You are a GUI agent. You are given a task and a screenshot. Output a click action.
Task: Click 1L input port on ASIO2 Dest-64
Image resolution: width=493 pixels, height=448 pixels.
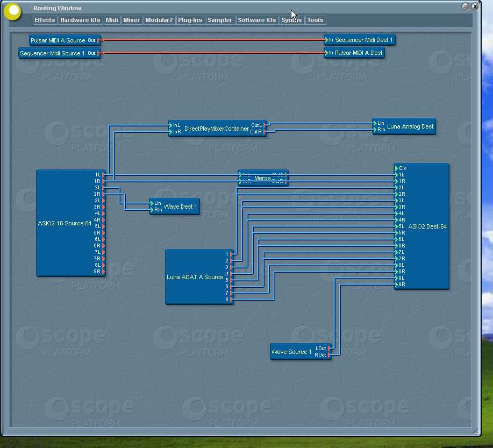point(396,175)
